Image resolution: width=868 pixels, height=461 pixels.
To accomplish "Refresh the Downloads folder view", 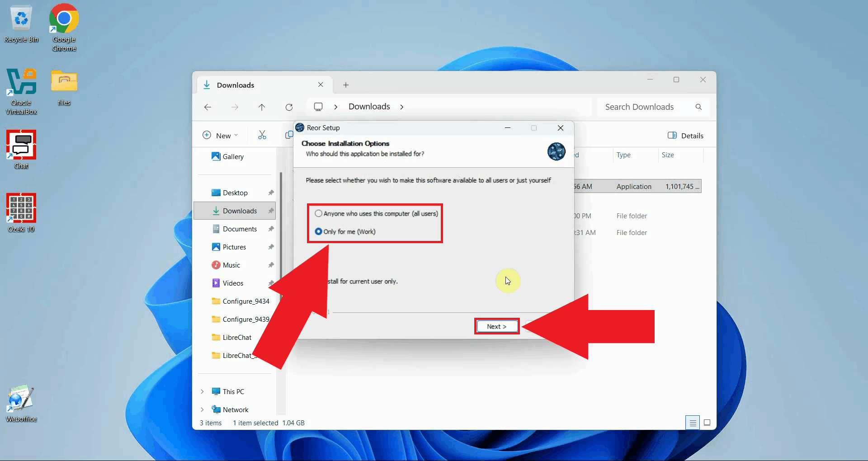I will click(x=289, y=107).
